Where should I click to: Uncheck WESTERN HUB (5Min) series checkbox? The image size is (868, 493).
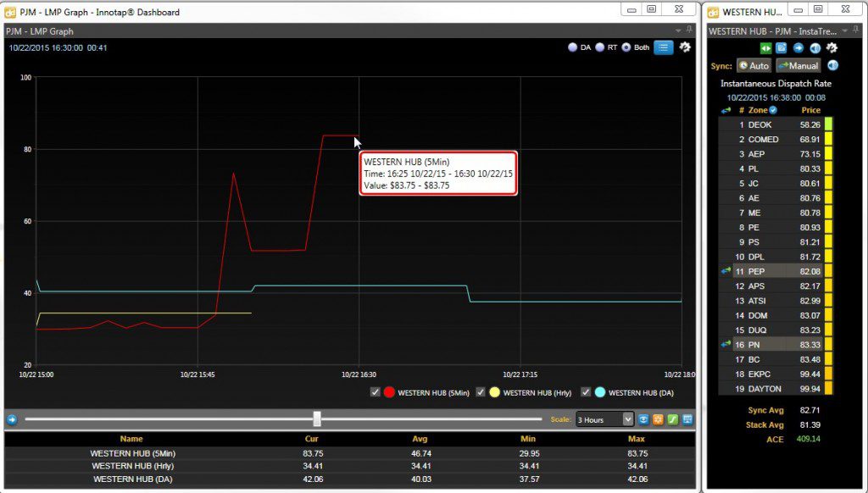(x=375, y=392)
